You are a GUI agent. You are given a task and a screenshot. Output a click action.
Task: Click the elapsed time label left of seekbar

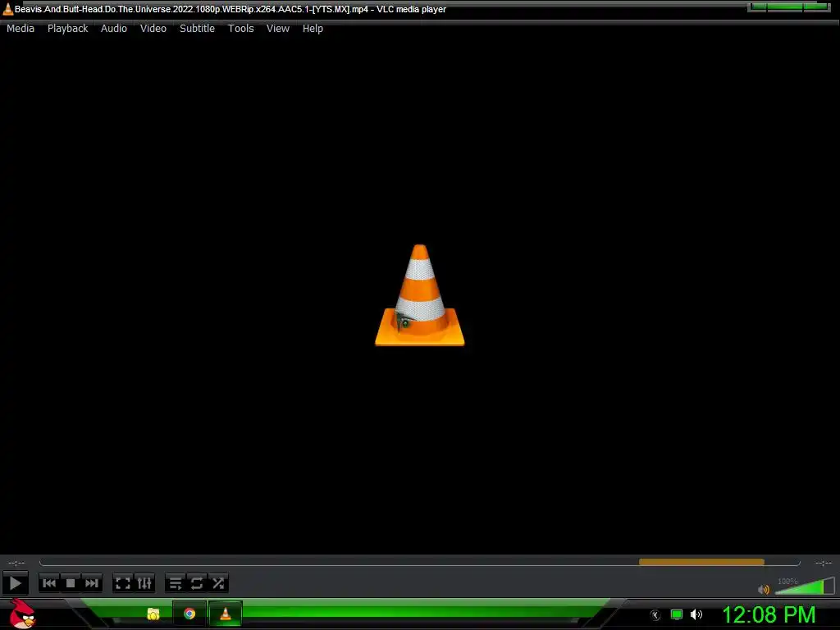(16, 563)
